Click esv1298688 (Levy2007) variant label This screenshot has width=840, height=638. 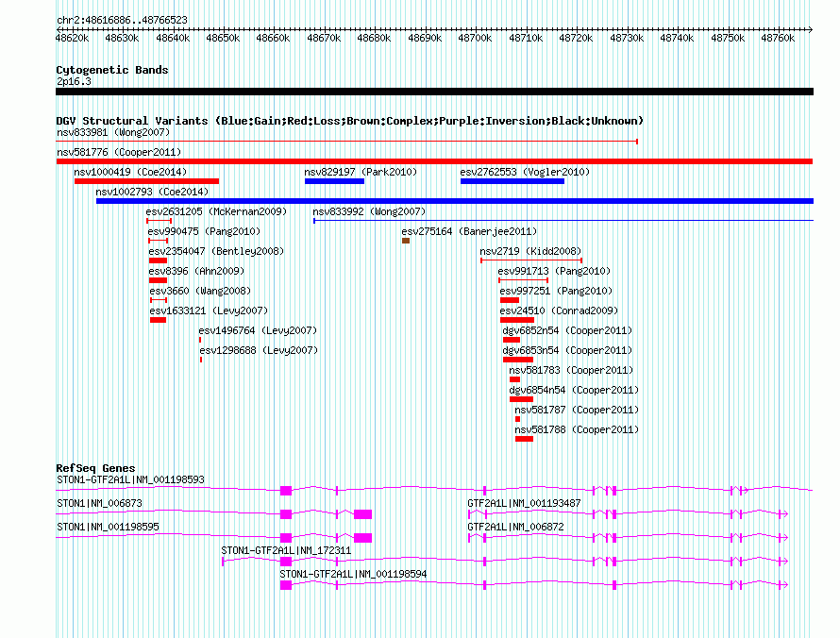point(259,350)
